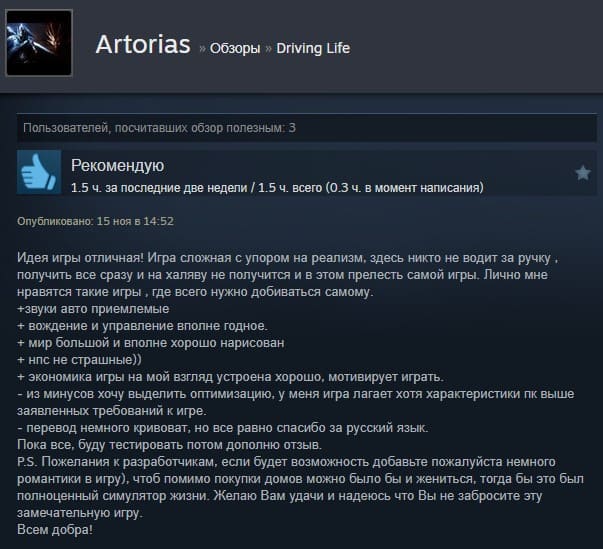Open the Driving Life game breadcrumb
603x549 pixels.
tap(313, 48)
